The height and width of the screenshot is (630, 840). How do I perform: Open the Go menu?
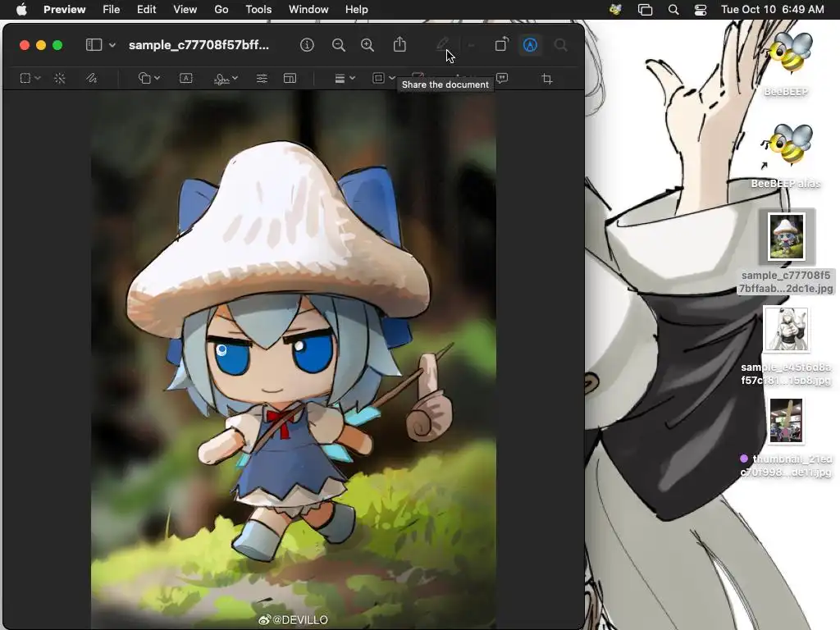point(221,9)
